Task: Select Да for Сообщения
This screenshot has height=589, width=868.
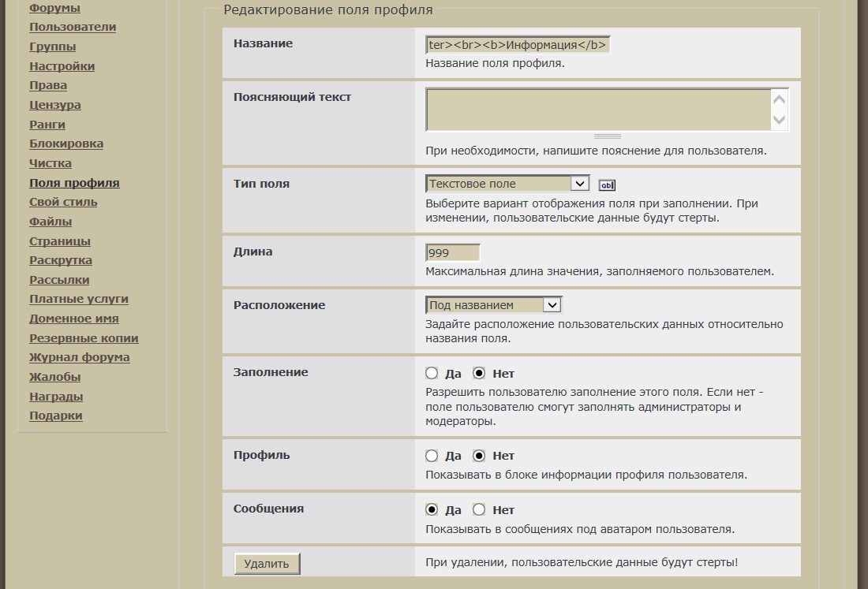Action: point(432,509)
